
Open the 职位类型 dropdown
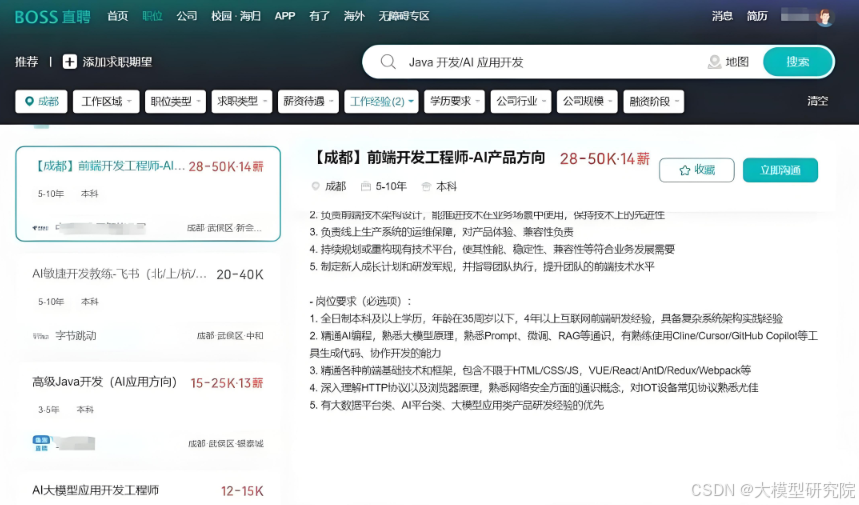tap(175, 101)
